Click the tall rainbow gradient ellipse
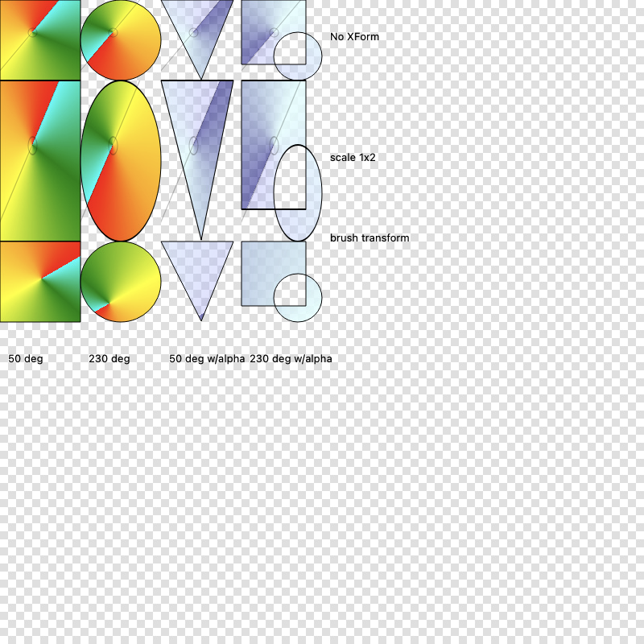The image size is (644, 644). pyautogui.click(x=121, y=161)
